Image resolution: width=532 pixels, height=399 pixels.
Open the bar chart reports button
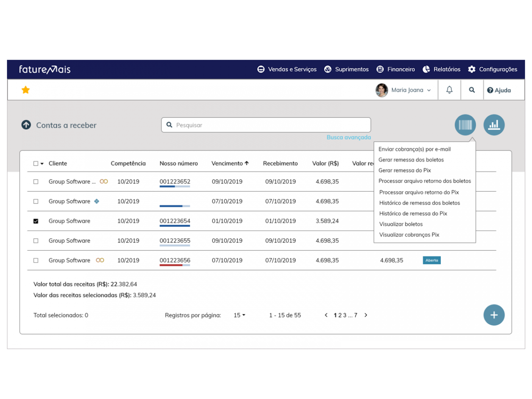click(494, 125)
